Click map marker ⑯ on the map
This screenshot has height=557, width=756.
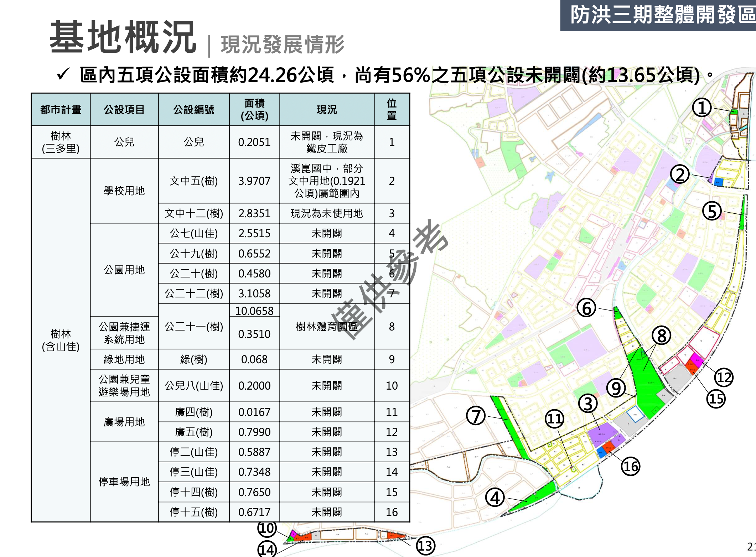point(631,467)
